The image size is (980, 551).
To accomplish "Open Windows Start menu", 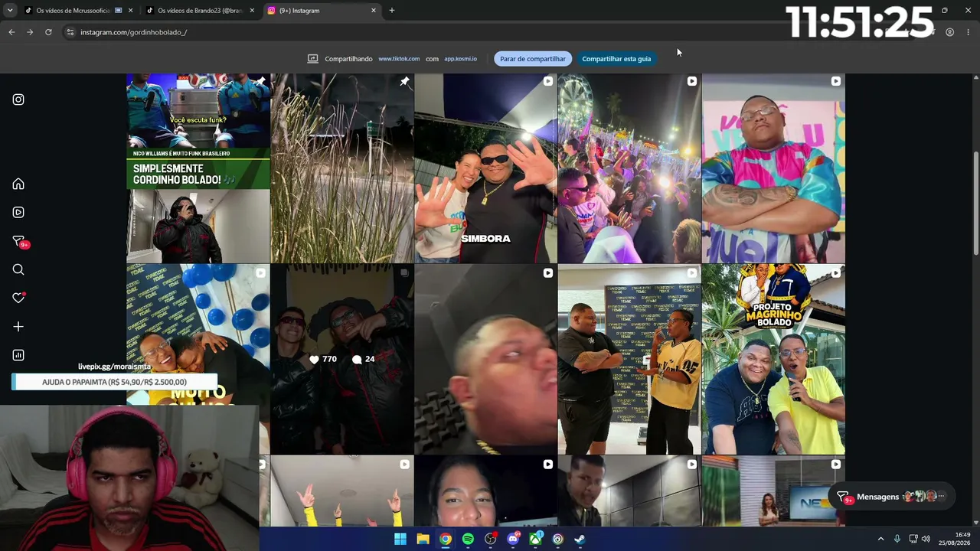I will coord(400,539).
